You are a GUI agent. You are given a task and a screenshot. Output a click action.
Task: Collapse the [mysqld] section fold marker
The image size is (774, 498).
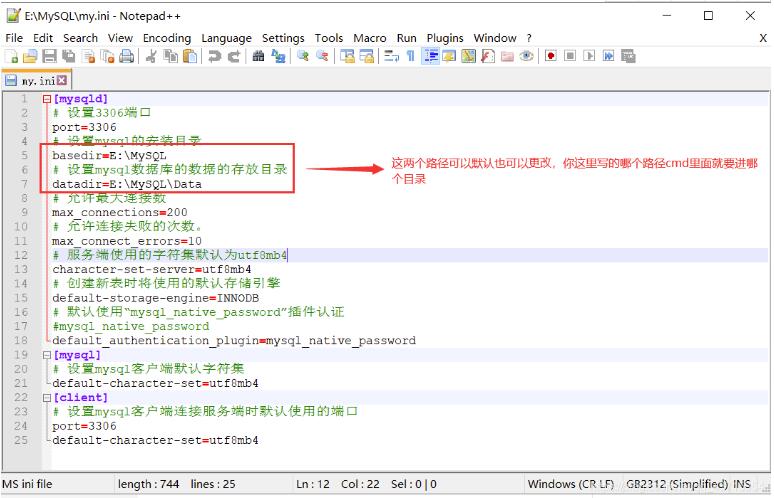tap(46, 100)
